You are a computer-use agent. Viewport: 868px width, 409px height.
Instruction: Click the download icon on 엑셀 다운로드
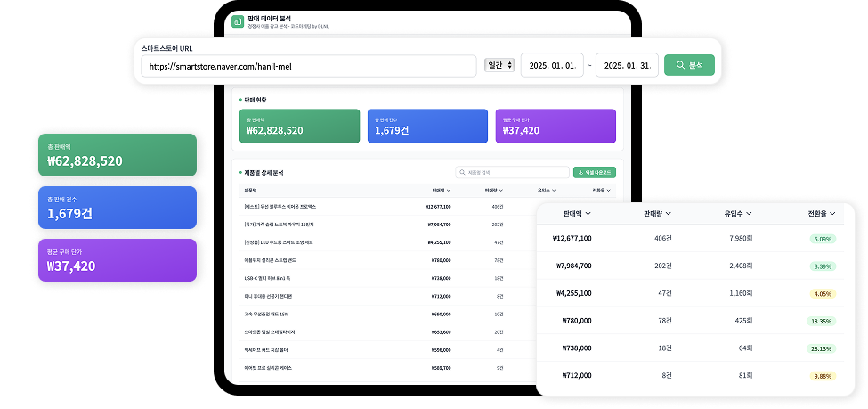[580, 172]
